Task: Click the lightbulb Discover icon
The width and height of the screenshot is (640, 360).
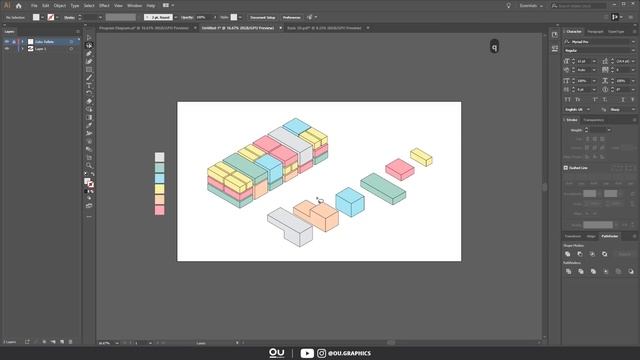Action: coord(508,6)
